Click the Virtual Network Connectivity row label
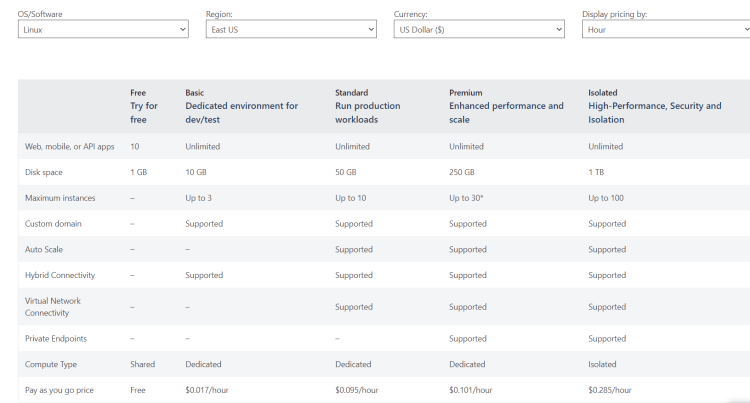The image size is (750, 403). pos(53,307)
